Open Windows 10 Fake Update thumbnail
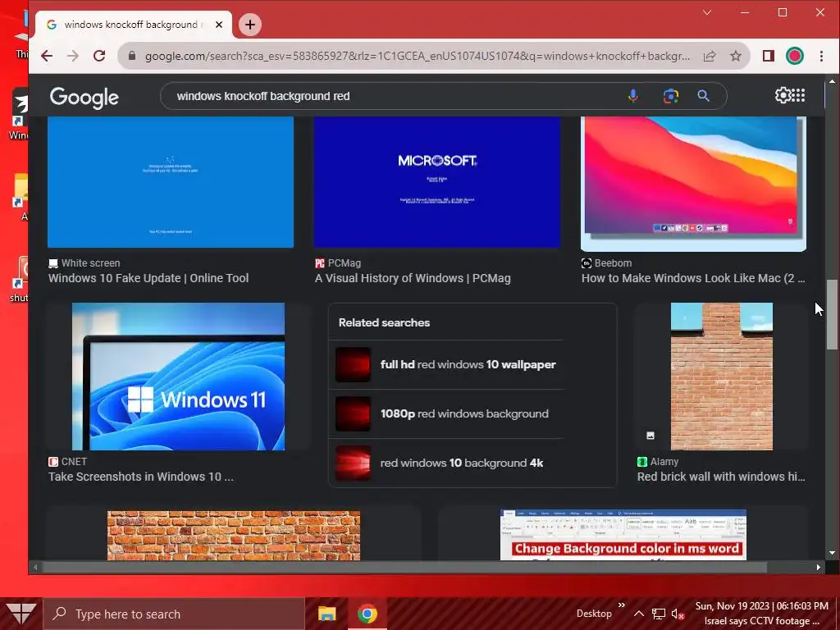Image resolution: width=840 pixels, height=630 pixels. pyautogui.click(x=171, y=182)
